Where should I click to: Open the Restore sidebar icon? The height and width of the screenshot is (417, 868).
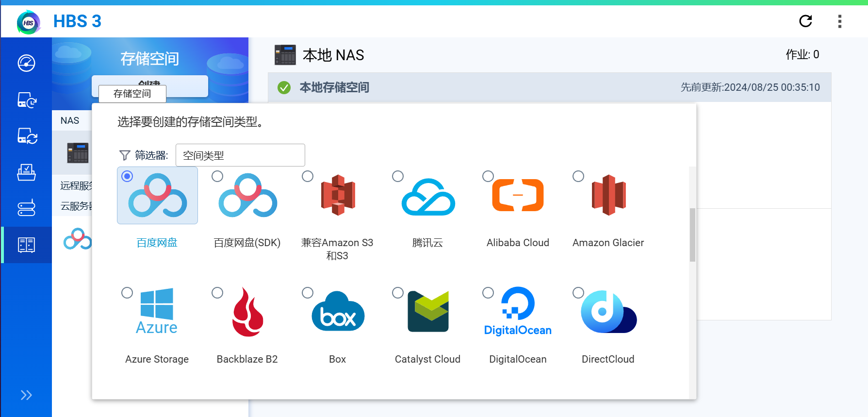pyautogui.click(x=26, y=172)
